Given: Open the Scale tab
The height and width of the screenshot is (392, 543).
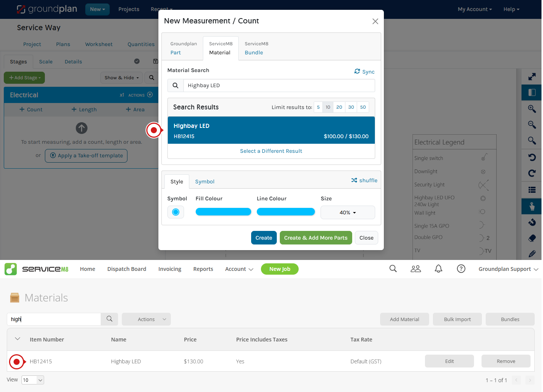Looking at the screenshot, I should [x=46, y=61].
